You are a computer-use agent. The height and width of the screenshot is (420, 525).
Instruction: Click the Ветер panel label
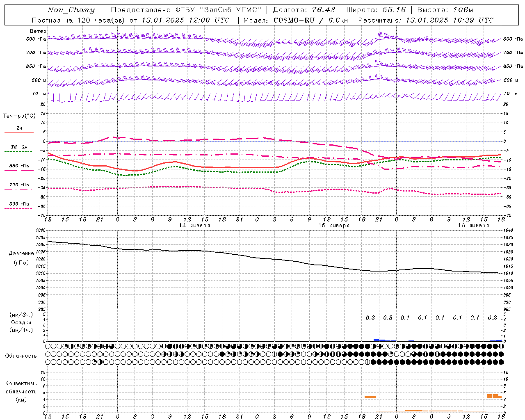[38, 31]
